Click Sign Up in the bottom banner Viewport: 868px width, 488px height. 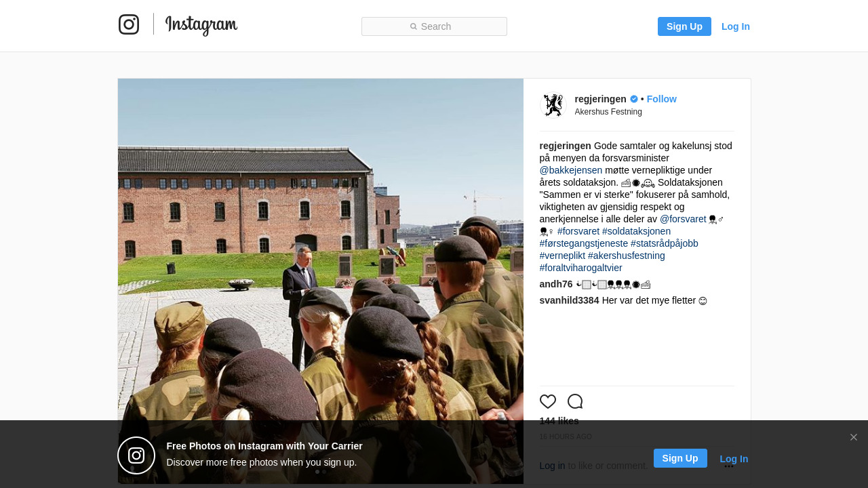(680, 458)
